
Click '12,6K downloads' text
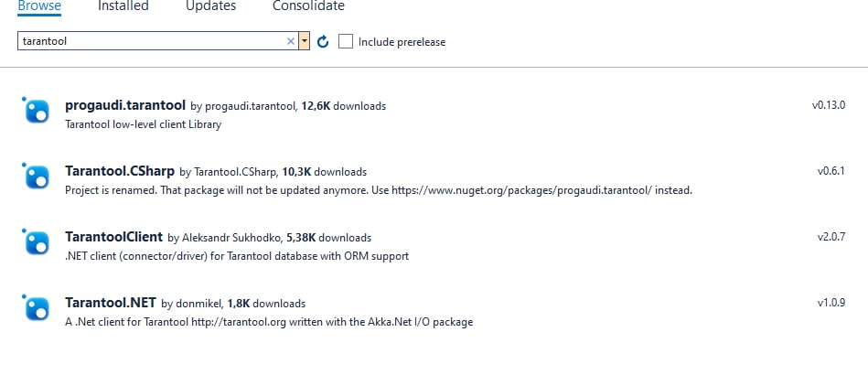[x=344, y=106]
